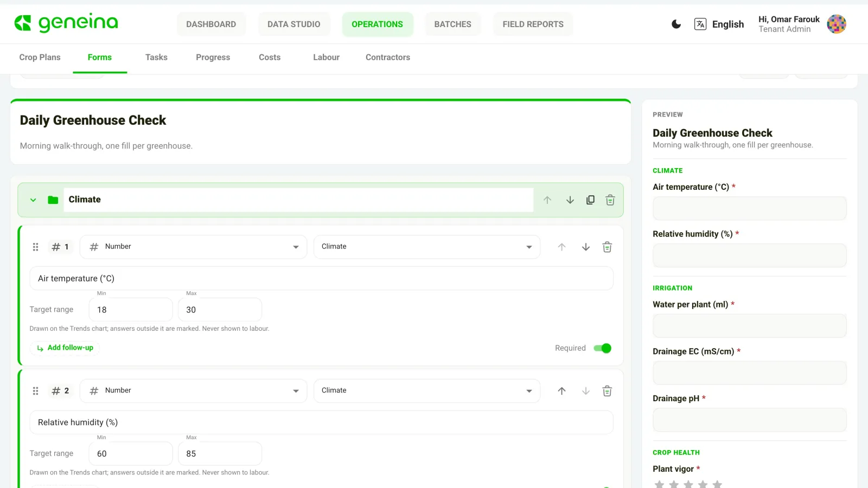This screenshot has width=868, height=488.
Task: Add follow-up to Air temperature
Action: pos(65,348)
